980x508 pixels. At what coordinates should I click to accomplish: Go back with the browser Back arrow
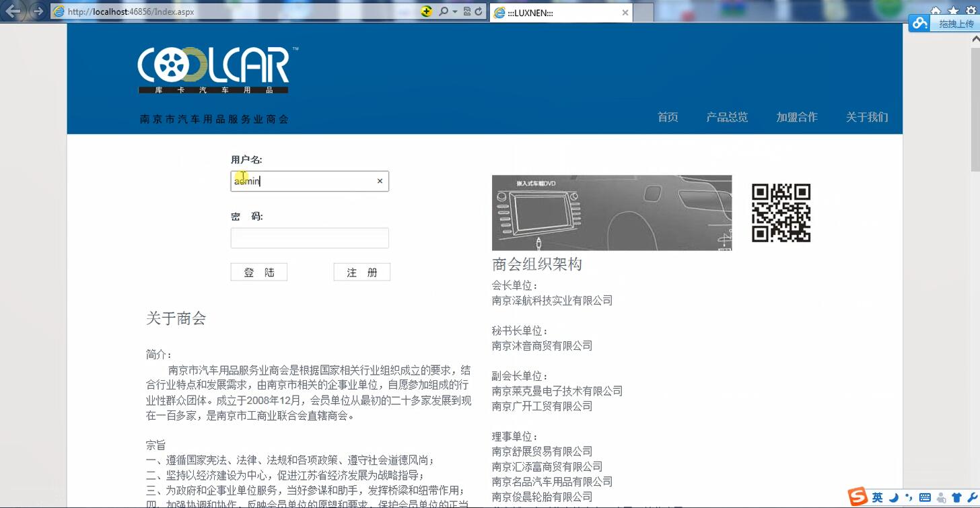tap(13, 11)
